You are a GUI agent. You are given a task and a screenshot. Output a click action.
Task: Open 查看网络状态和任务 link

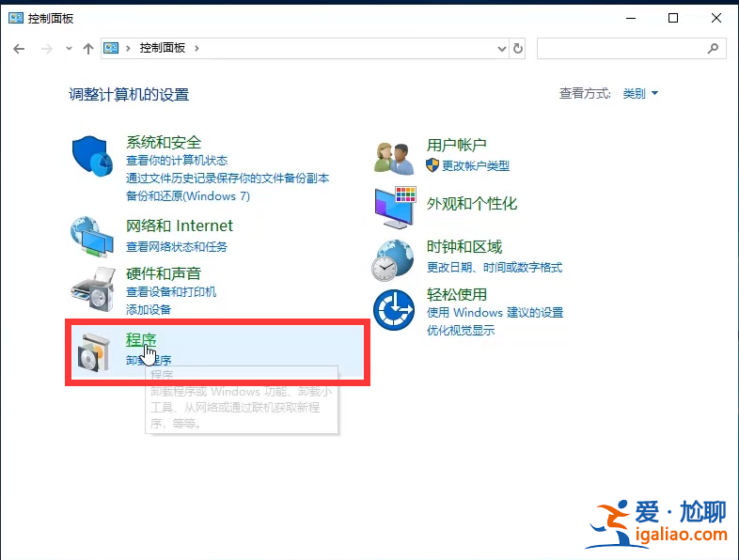click(176, 247)
